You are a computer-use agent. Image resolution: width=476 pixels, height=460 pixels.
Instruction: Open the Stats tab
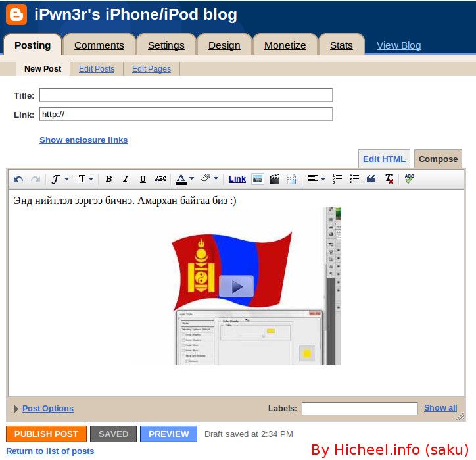point(341,45)
